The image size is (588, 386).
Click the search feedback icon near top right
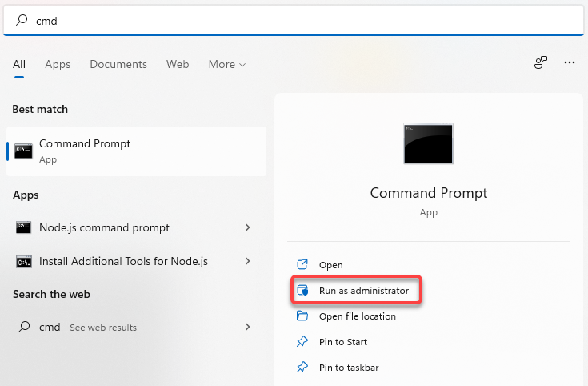tap(541, 62)
